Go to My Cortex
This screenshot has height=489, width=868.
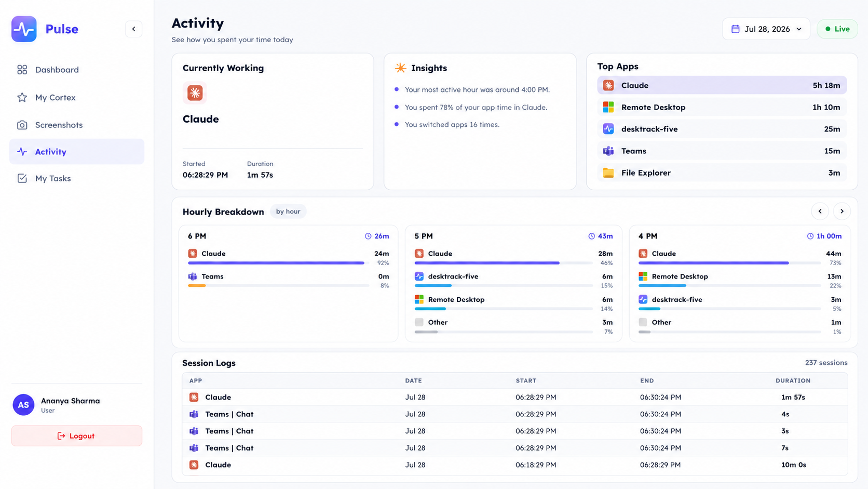pos(77,97)
